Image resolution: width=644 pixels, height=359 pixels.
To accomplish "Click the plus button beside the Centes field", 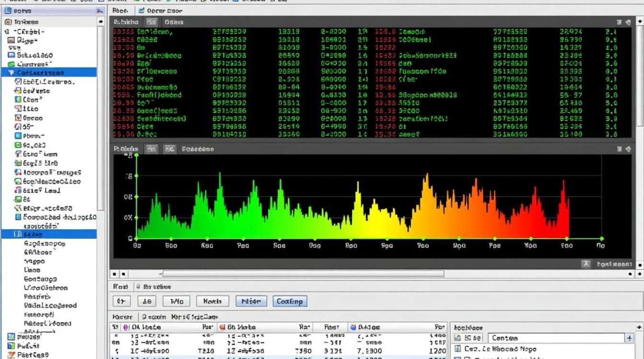I will [x=630, y=338].
